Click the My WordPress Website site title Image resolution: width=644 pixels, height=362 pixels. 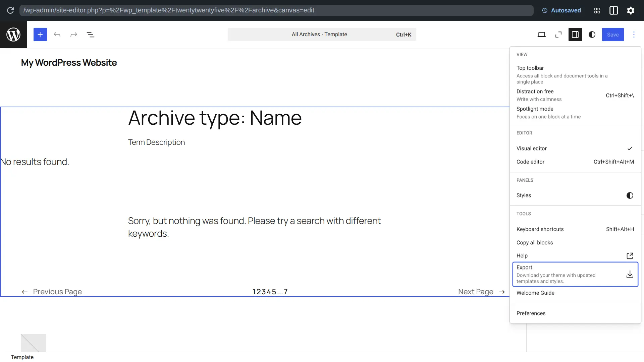69,63
